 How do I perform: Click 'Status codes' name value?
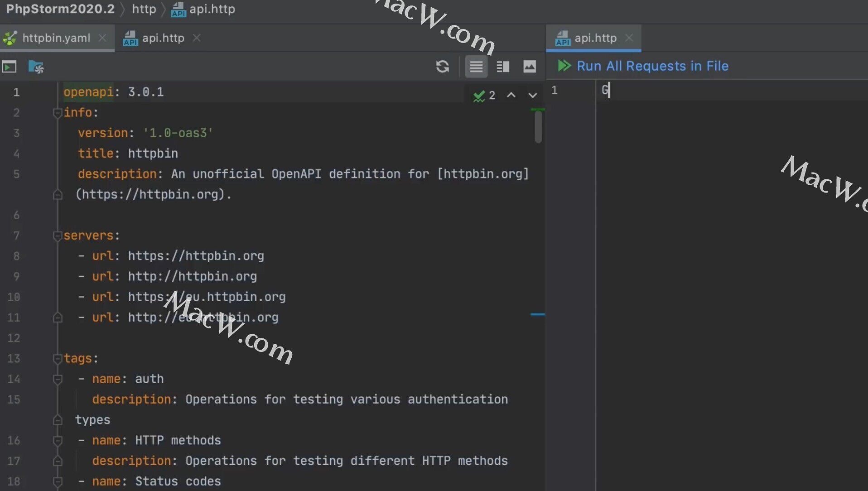coord(178,481)
